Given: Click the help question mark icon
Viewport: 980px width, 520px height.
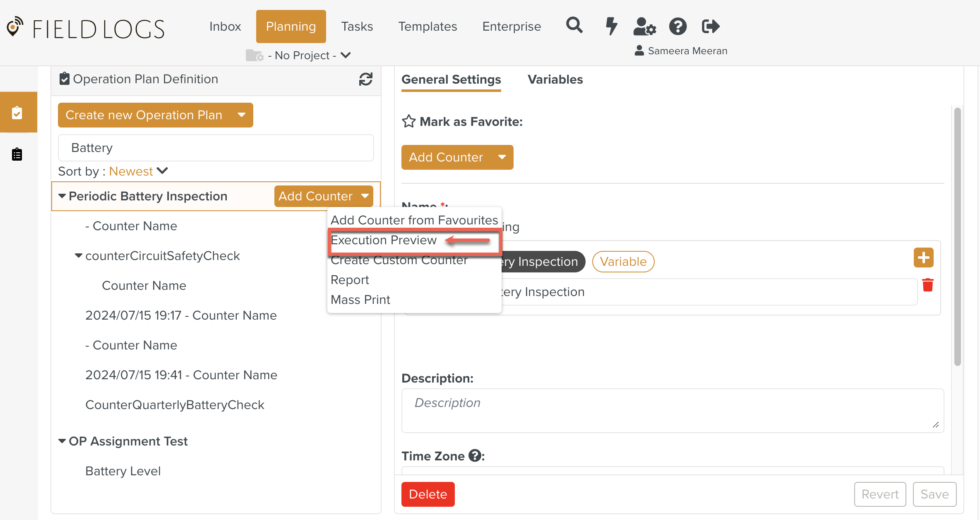Looking at the screenshot, I should point(677,26).
